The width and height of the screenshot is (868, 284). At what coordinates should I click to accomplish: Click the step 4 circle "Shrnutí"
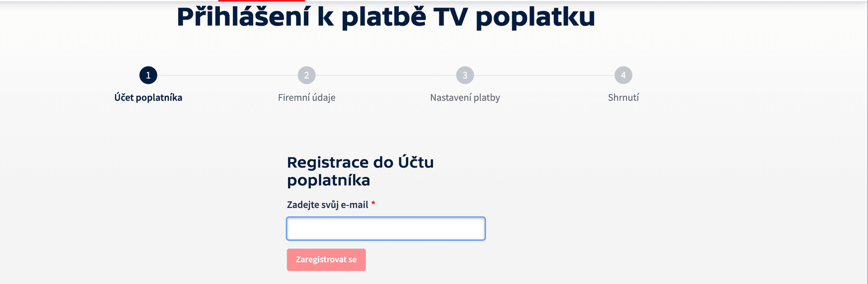[623, 75]
